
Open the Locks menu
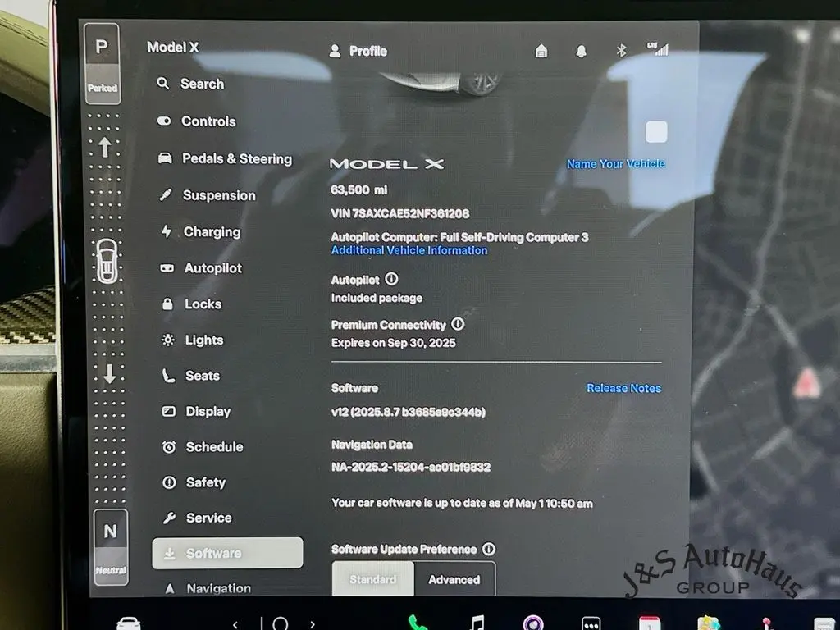(191, 304)
